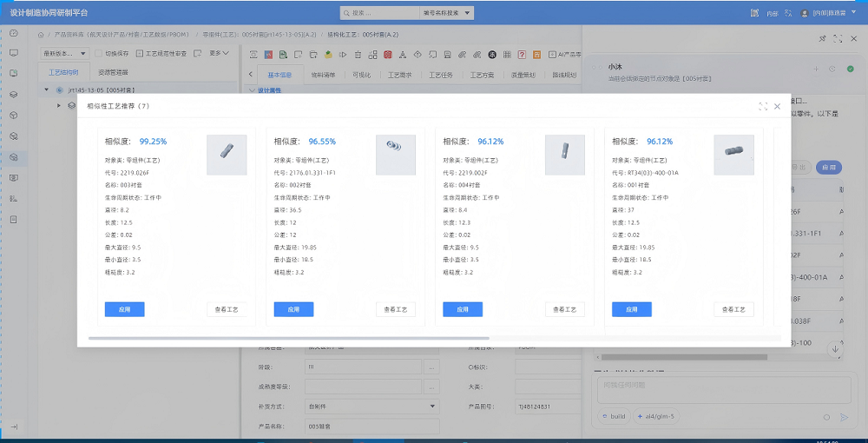Click the green status check icon
The height and width of the screenshot is (443, 868).
[851, 69]
